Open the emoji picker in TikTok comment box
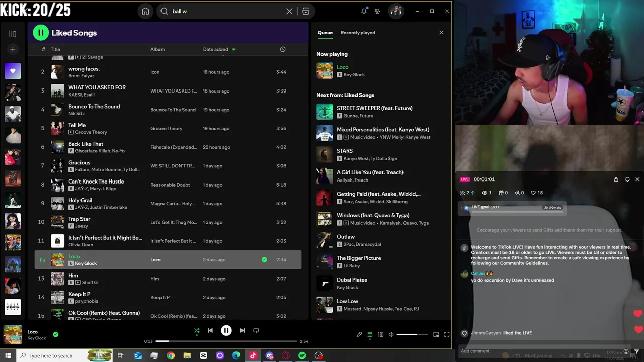The width and height of the screenshot is (644, 362). coord(626,351)
